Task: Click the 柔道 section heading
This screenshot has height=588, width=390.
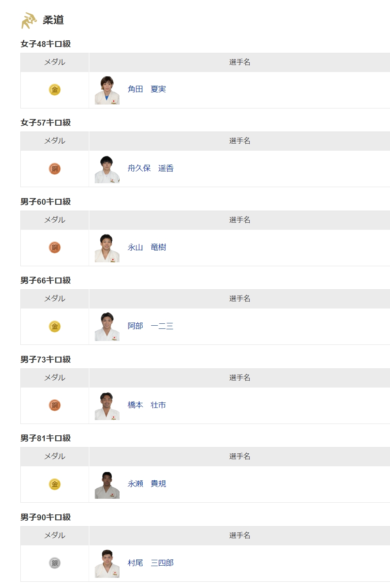Action: tap(53, 20)
